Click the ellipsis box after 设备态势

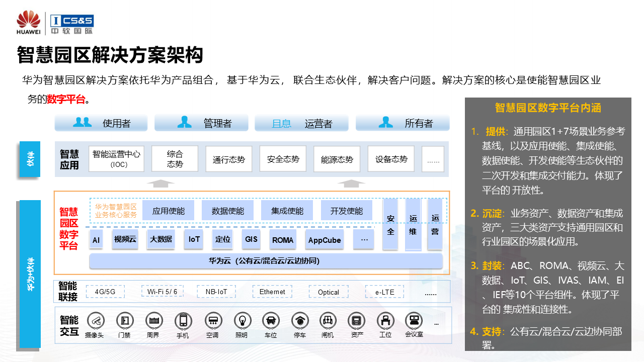(433, 159)
